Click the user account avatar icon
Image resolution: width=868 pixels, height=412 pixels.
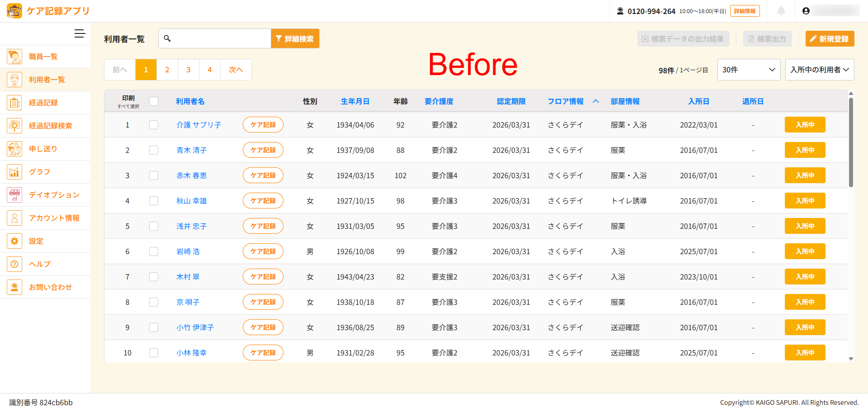coord(806,11)
